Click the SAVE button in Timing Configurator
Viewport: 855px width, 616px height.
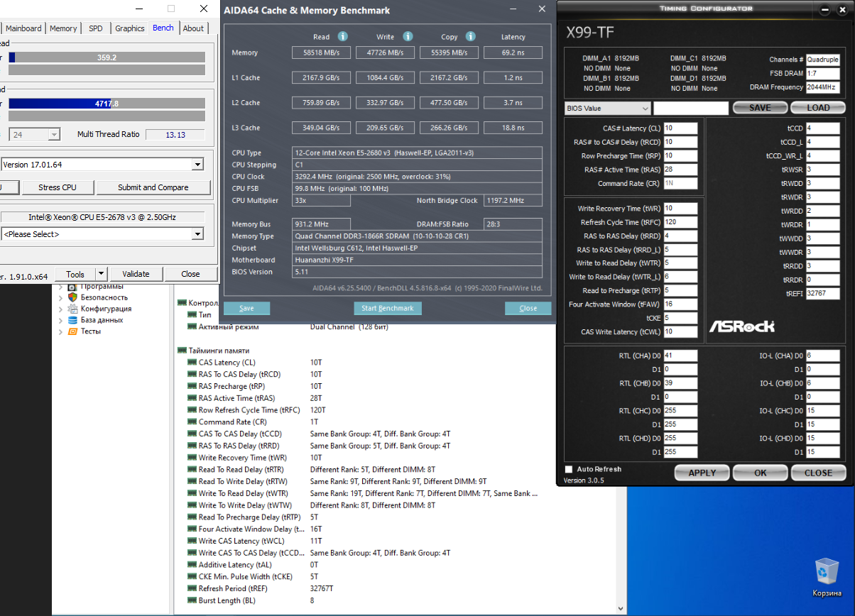pos(760,108)
